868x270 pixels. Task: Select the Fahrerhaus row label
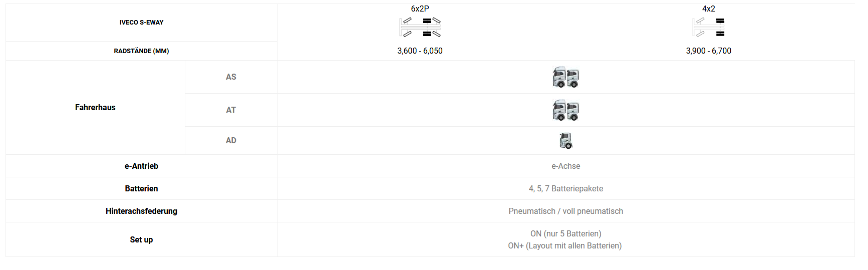coord(95,107)
